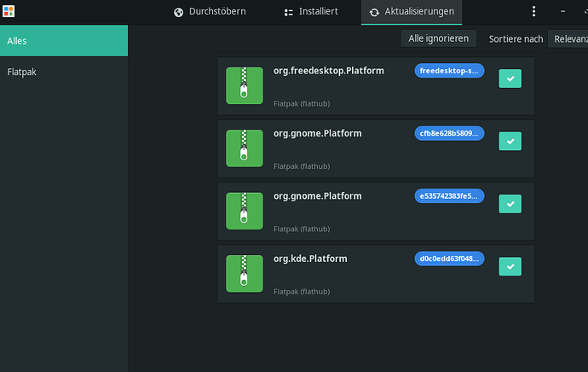
Task: Select the Flatpak category in the sidebar
Action: pyautogui.click(x=64, y=72)
